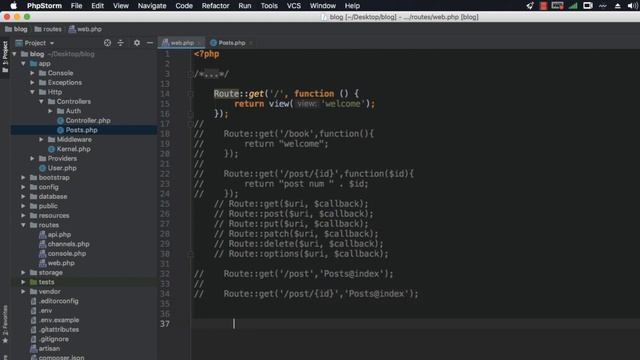The width and height of the screenshot is (640, 360).
Task: Click the eject icon in macOS menu bar
Action: pyautogui.click(x=618, y=6)
